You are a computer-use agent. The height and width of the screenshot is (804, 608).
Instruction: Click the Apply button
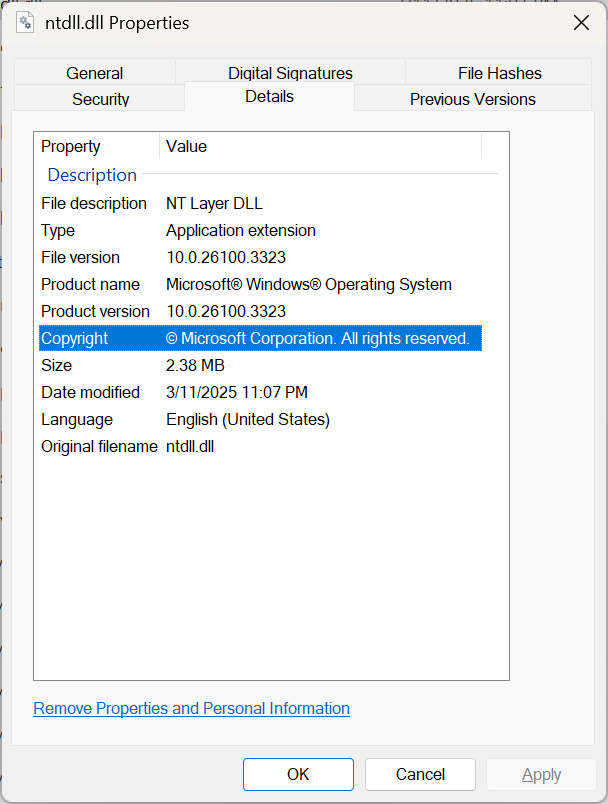tap(541, 774)
